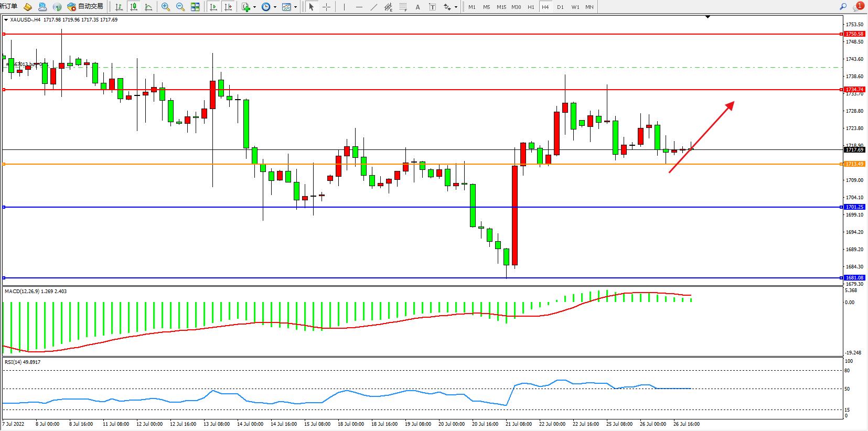The image size is (868, 431).
Task: Toggle candlestick chart display mode
Action: click(134, 7)
